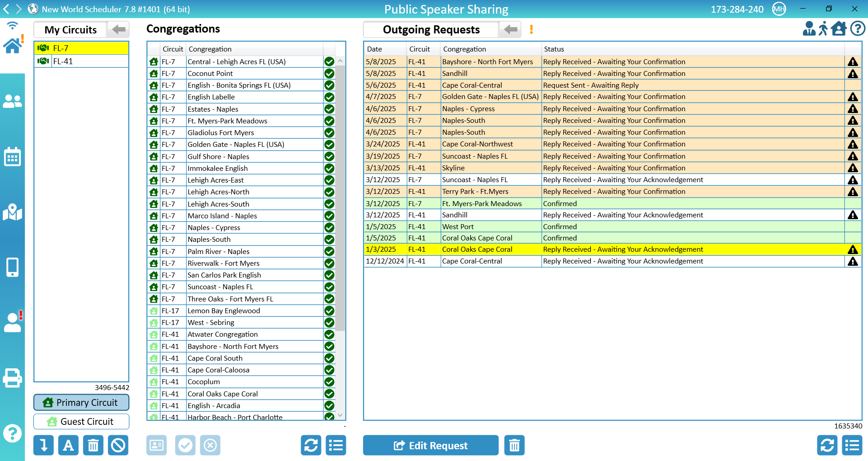Refresh the congregations list
This screenshot has height=461, width=868.
(311, 446)
